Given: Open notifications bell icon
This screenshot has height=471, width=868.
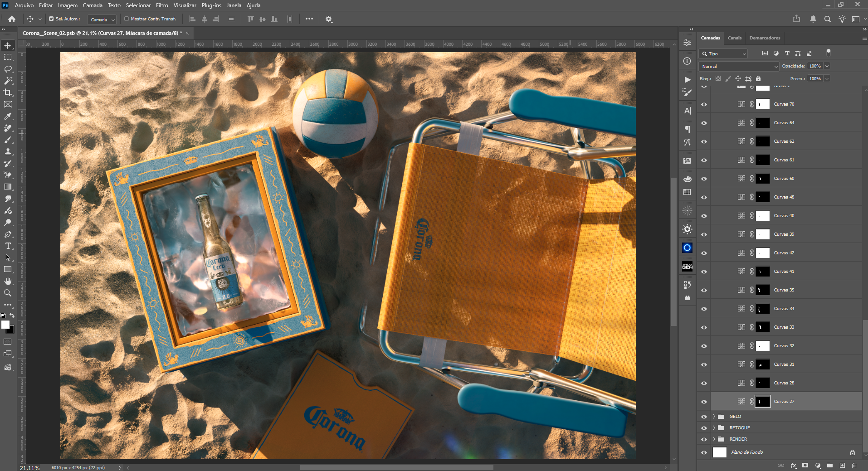Looking at the screenshot, I should click(x=813, y=19).
